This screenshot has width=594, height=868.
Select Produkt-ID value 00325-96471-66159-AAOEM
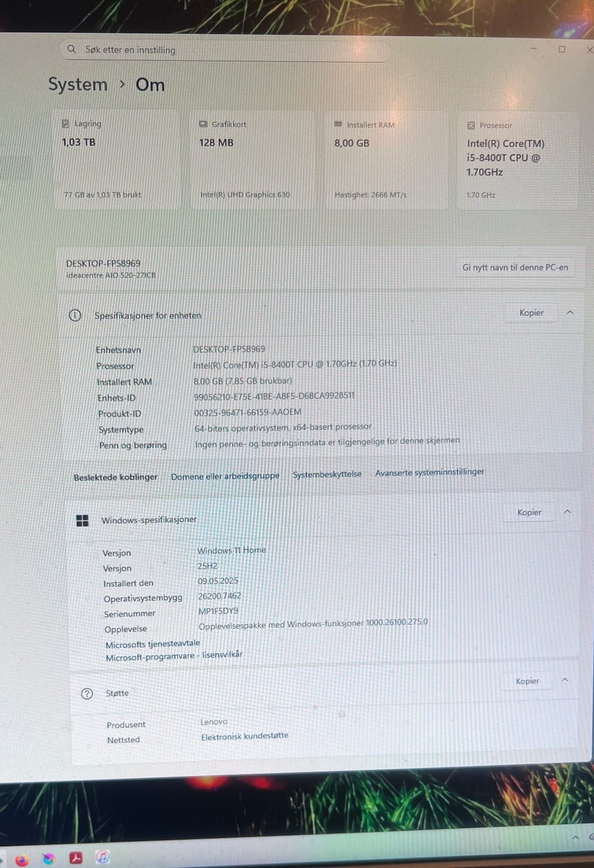pos(247,412)
